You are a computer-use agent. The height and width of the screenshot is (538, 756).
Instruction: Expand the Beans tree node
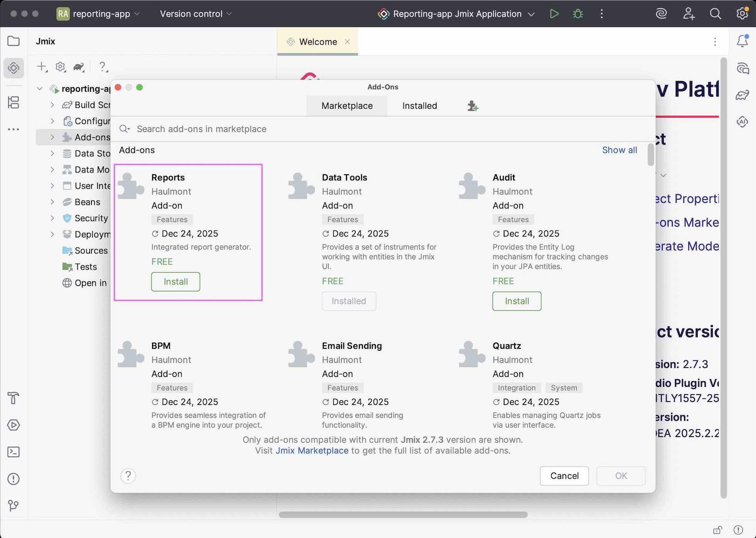coord(52,202)
